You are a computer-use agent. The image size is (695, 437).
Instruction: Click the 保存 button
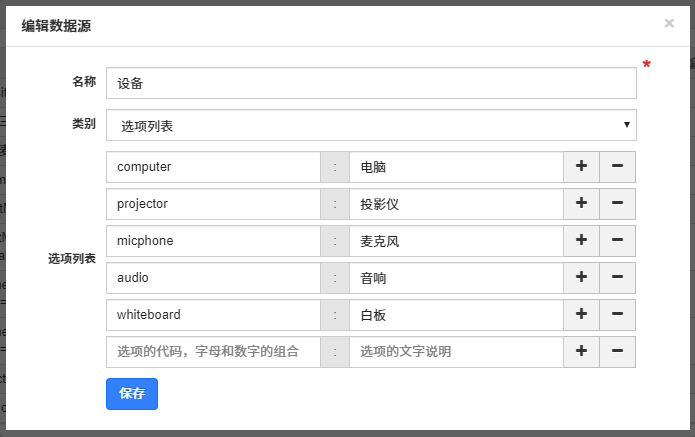pyautogui.click(x=132, y=394)
